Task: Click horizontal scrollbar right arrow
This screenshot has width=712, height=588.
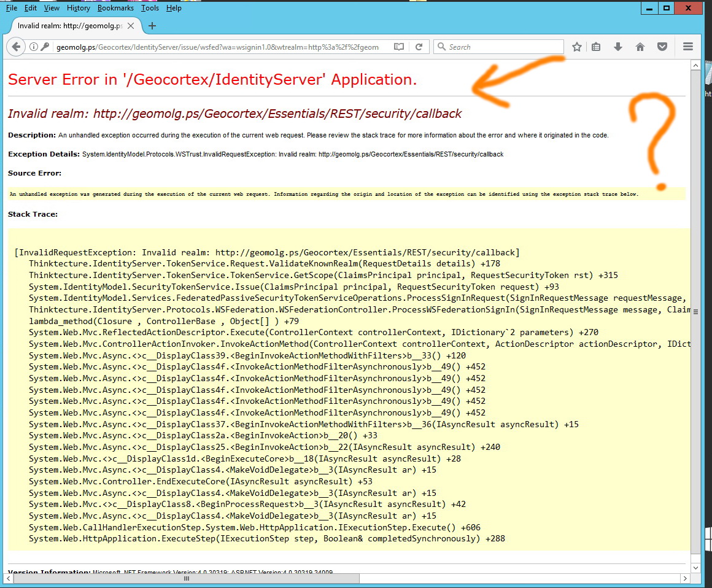Action: (x=685, y=578)
